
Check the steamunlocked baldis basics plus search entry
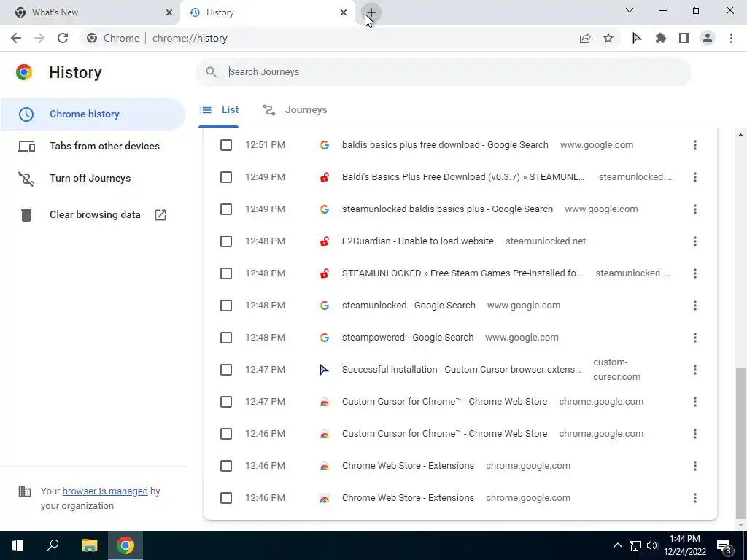coord(226,209)
